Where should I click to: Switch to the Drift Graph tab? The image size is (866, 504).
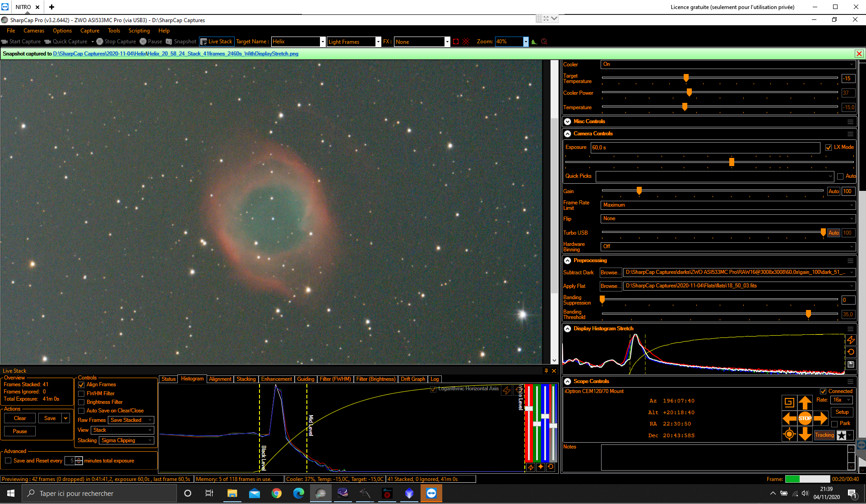click(x=413, y=379)
